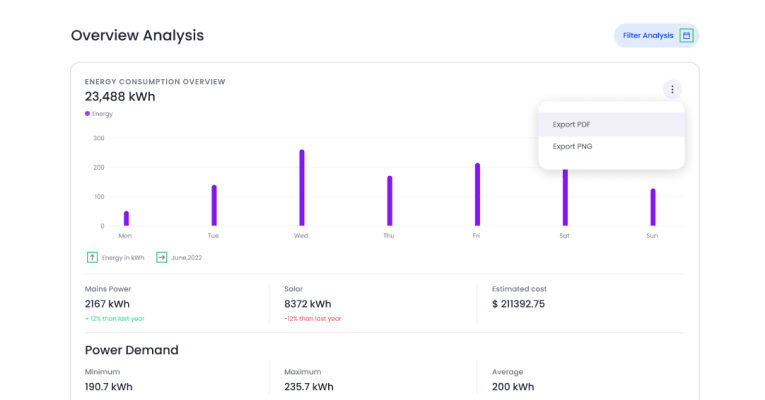
Task: Click the 23,488 kWh total consumption
Action: [120, 96]
